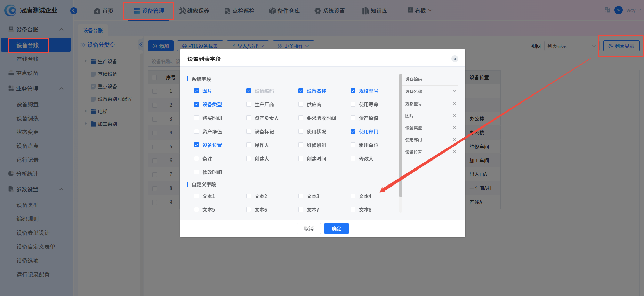Uncheck the 设备类型 field checkbox
The width and height of the screenshot is (644, 296).
pyautogui.click(x=196, y=105)
